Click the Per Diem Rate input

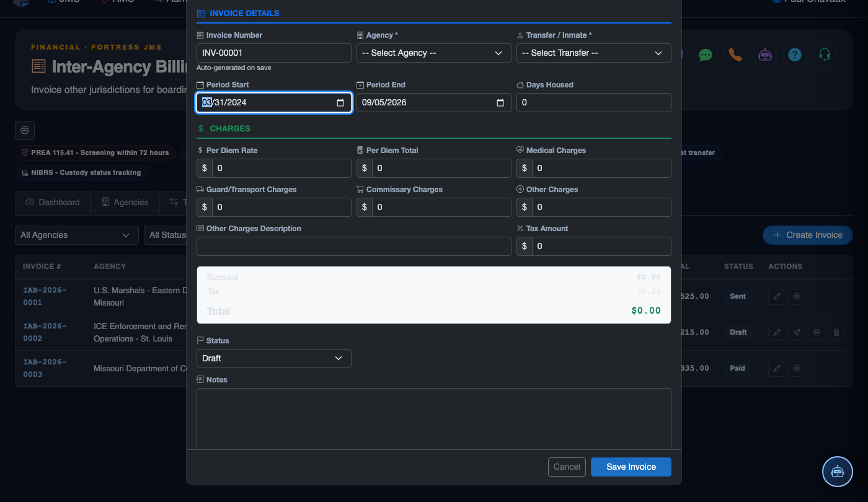click(x=282, y=169)
